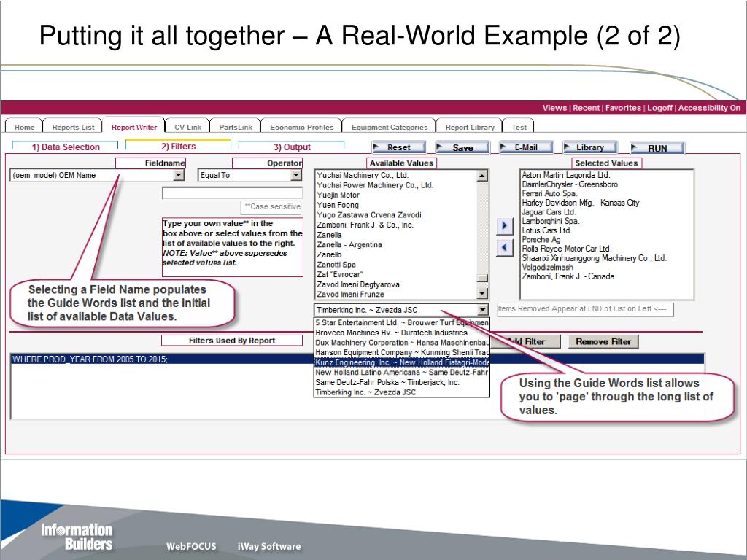The height and width of the screenshot is (560, 747).
Task: Choose 5 Star Entertainment Ltd. guide word range
Action: pos(402,323)
